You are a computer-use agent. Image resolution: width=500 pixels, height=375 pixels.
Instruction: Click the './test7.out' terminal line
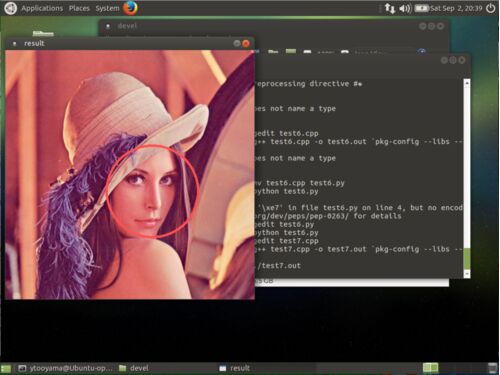click(x=278, y=266)
